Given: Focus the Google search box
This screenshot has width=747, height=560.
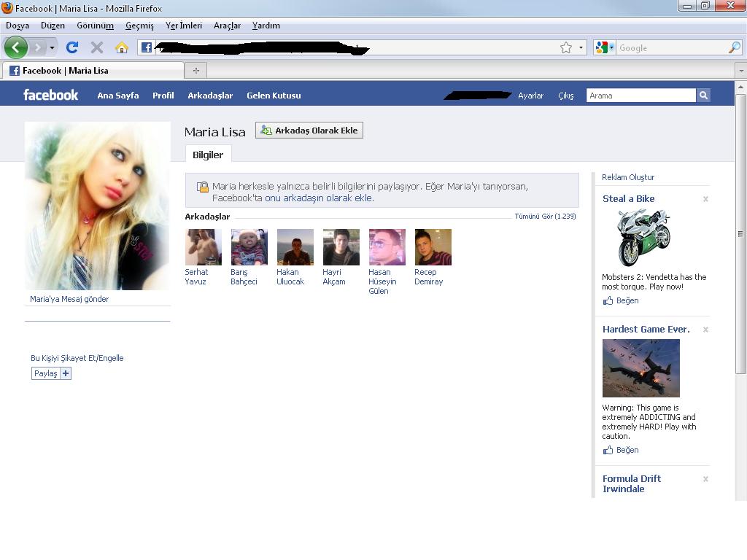Looking at the screenshot, I should point(672,47).
